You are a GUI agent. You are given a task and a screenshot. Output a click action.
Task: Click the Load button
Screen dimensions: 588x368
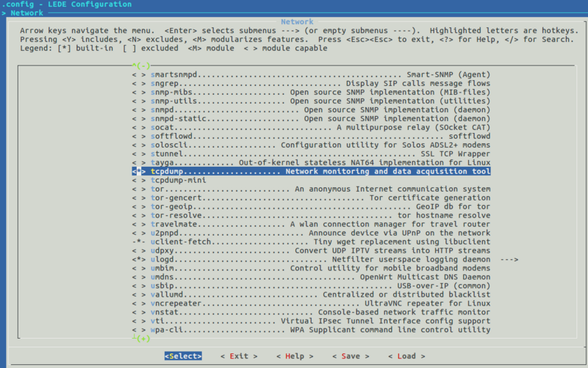click(406, 356)
